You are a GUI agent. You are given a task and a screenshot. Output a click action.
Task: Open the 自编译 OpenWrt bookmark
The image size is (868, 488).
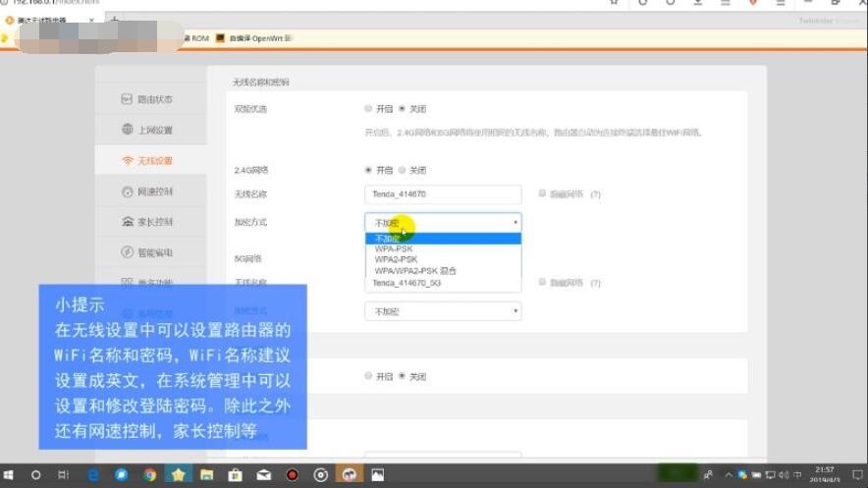254,38
